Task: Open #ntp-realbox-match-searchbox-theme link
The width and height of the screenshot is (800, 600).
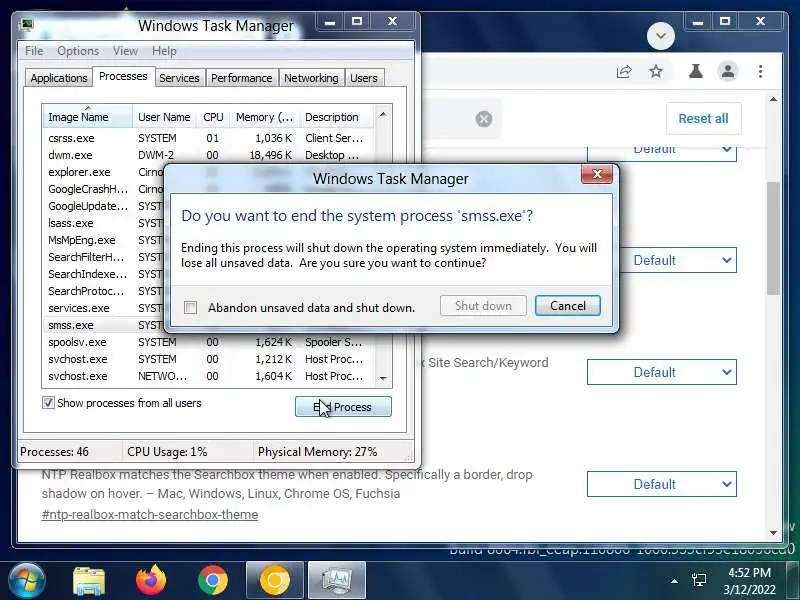Action: (150, 514)
